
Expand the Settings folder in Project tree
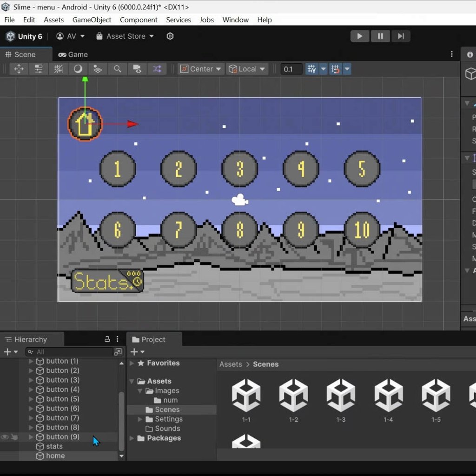[140, 419]
